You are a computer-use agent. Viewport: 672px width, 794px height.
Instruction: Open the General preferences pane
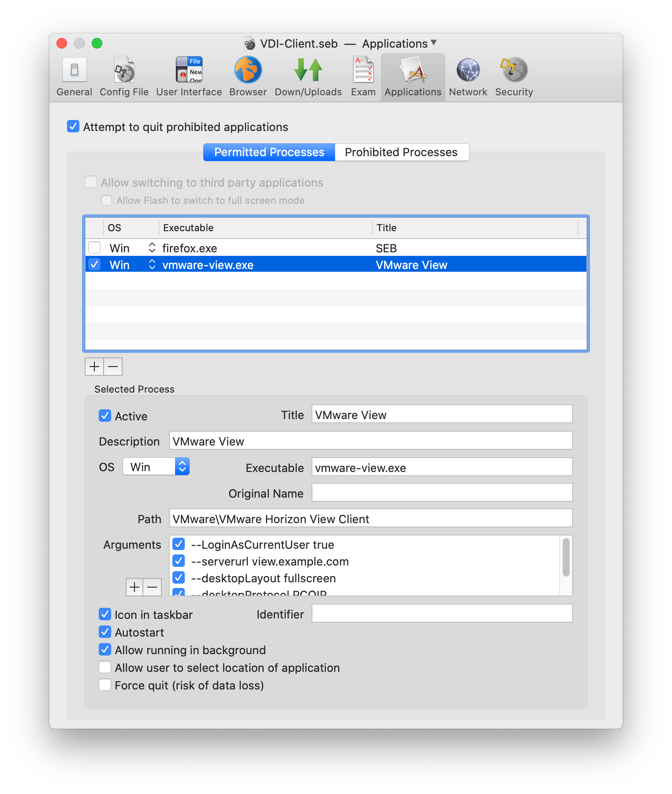coord(74,77)
